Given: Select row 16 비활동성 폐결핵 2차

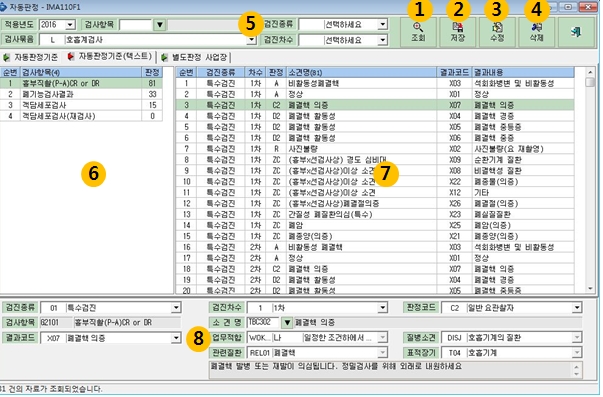Looking at the screenshot, I should point(375,247).
